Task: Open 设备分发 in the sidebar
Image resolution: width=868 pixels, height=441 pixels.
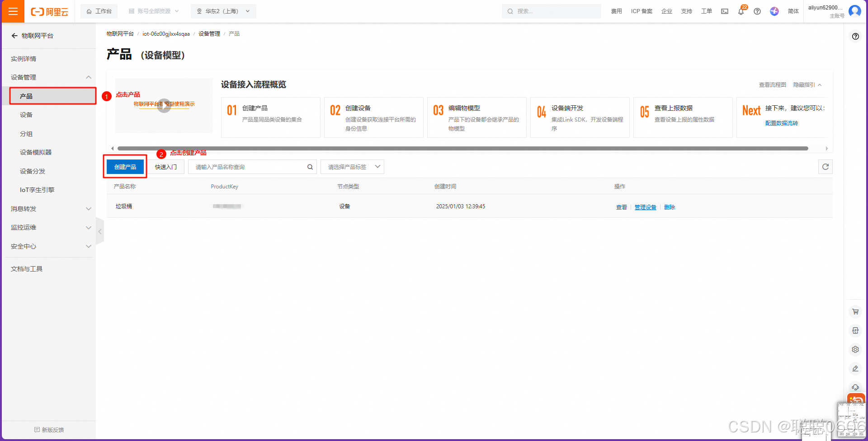Action: [33, 171]
